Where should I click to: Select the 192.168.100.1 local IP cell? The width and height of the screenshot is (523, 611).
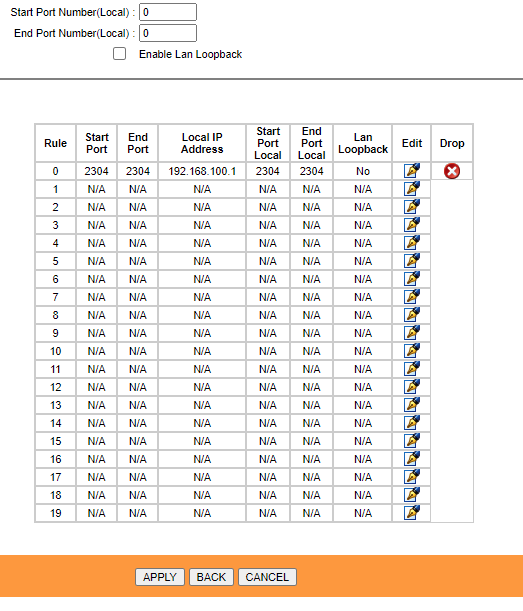(x=202, y=171)
